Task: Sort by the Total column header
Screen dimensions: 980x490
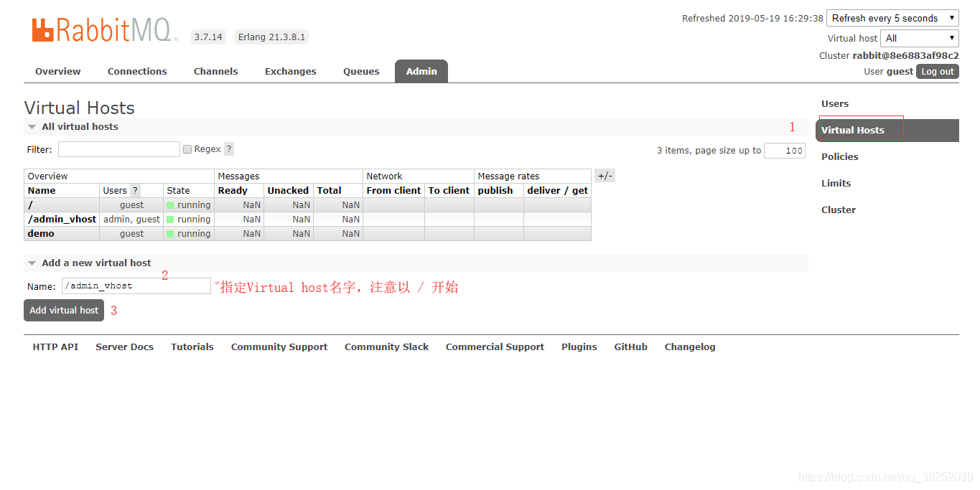Action: pos(330,191)
